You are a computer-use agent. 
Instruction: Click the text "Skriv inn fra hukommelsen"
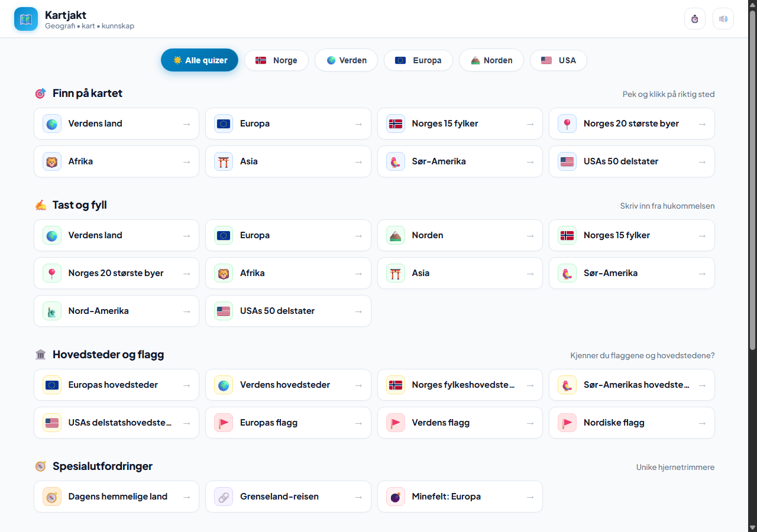(667, 206)
